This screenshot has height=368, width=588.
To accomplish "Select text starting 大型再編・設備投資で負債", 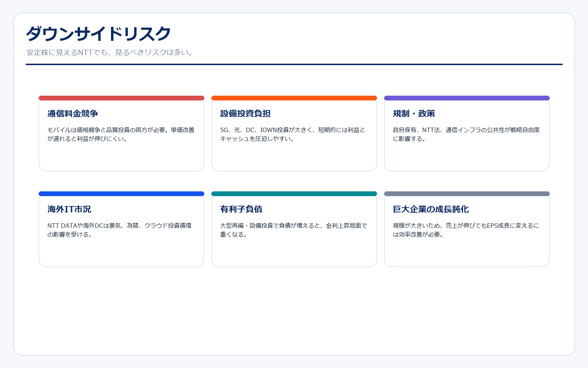I will click(294, 230).
